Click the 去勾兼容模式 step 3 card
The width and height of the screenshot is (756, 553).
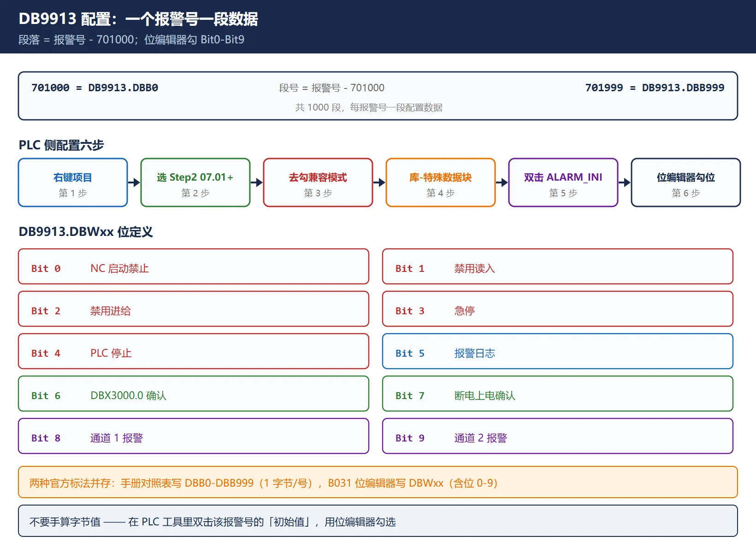(x=318, y=182)
